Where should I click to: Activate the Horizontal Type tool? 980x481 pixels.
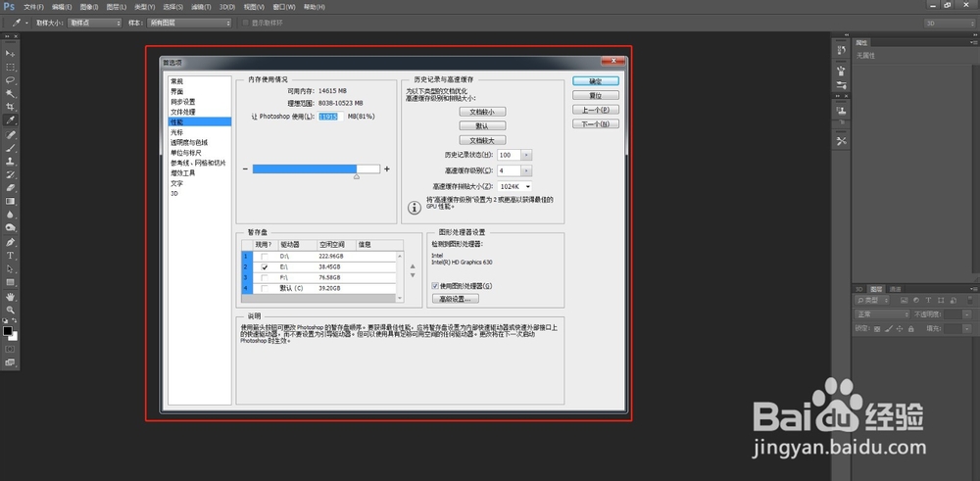click(x=11, y=256)
